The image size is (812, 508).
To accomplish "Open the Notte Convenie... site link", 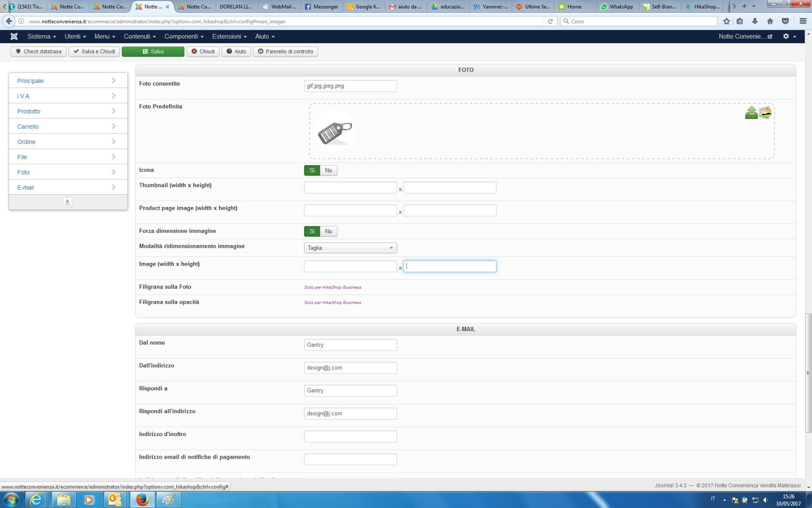I will coord(745,36).
